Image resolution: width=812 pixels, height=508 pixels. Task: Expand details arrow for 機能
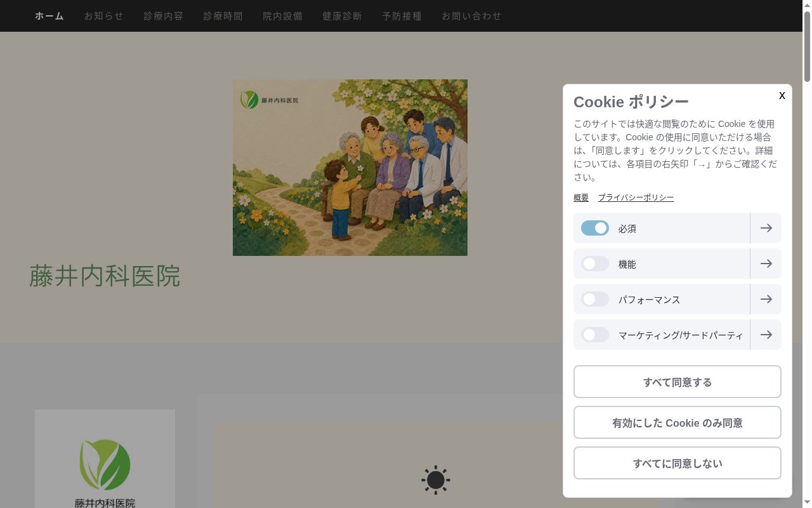click(x=766, y=264)
